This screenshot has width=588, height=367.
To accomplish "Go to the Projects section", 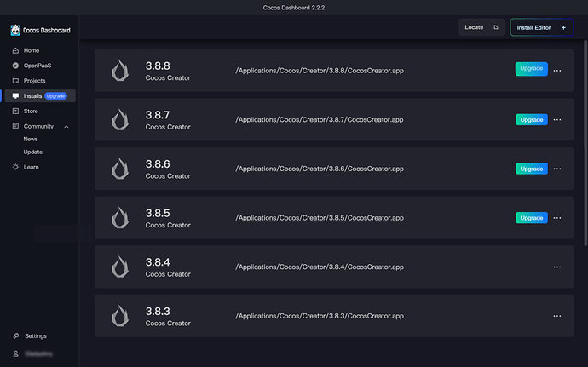I will [x=40, y=81].
